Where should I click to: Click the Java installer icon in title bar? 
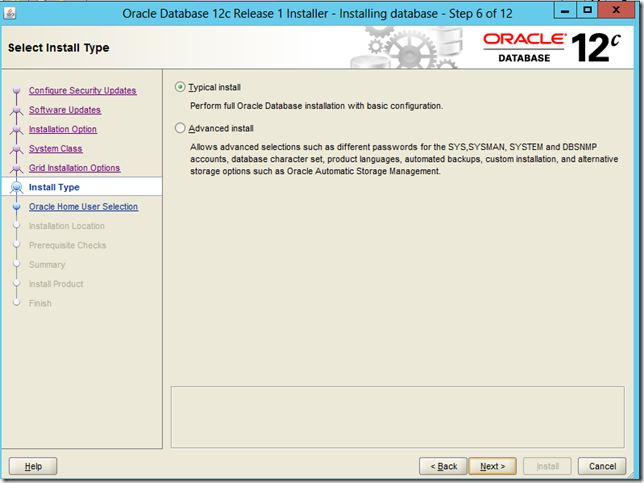[10, 13]
